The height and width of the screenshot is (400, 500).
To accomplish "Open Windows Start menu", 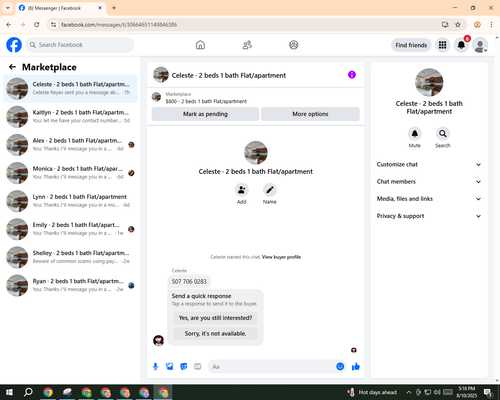I will [x=9, y=392].
